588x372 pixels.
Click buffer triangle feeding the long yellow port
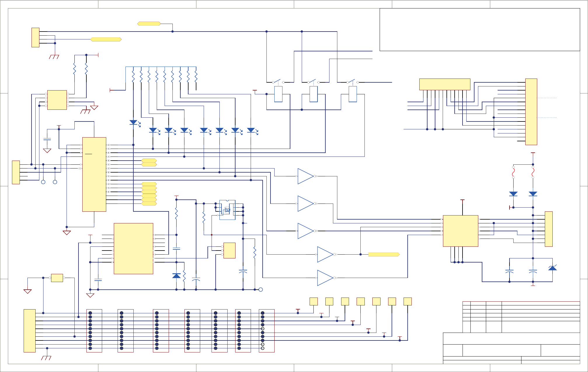325,254
